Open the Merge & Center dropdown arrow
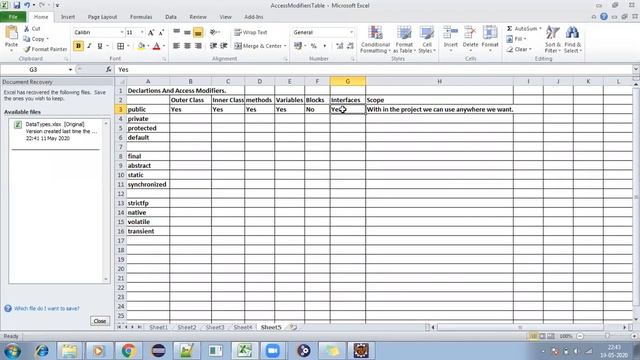Image resolution: width=640 pixels, height=360 pixels. pos(285,46)
